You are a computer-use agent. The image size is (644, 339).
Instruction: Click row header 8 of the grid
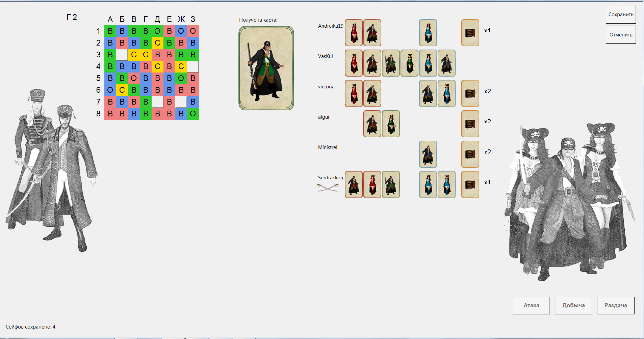98,114
